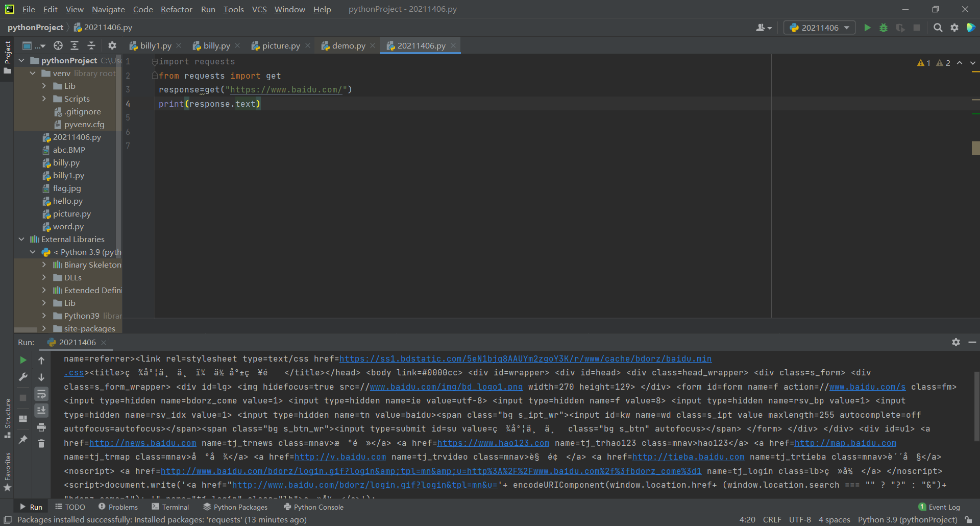Go to previous highlighted error arrow

click(960, 63)
